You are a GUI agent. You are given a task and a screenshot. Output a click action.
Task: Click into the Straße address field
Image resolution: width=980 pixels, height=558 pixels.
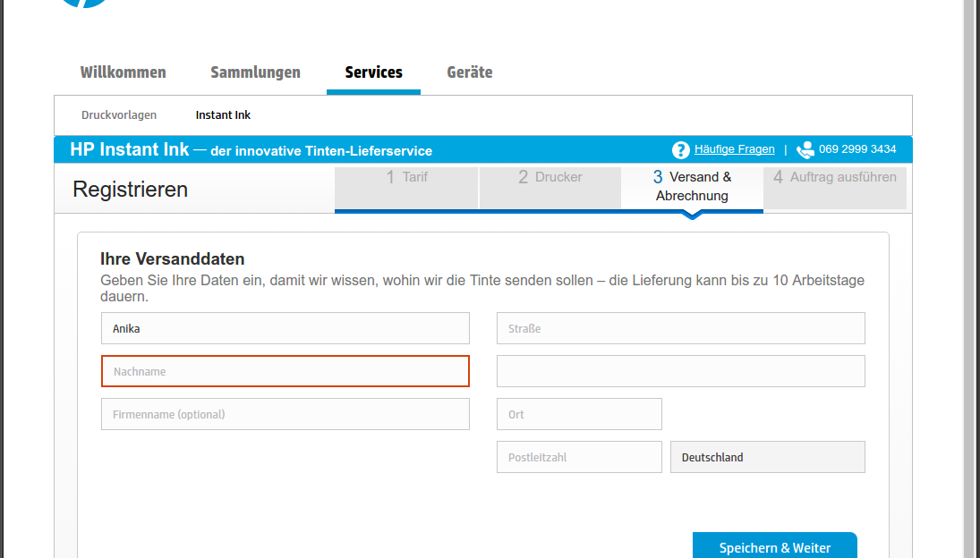[x=680, y=328]
